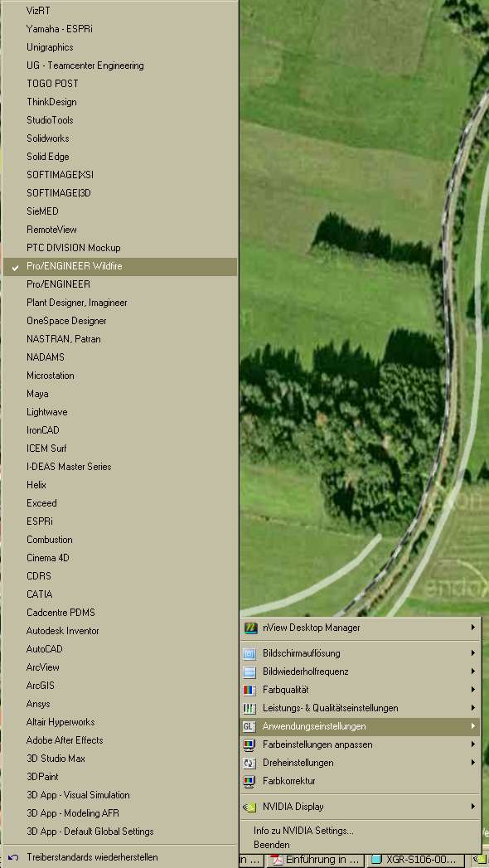Click the NVIDIA tray icon in taskbar
Image resolution: width=489 pixels, height=868 pixels.
click(x=479, y=861)
